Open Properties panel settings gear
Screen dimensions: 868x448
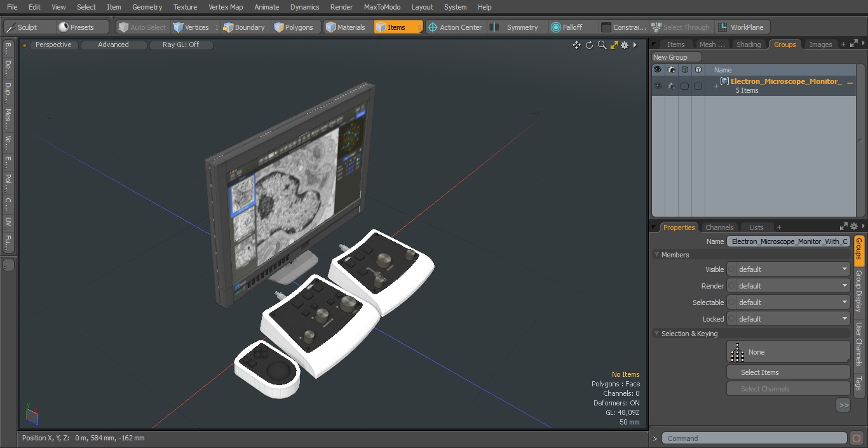854,227
